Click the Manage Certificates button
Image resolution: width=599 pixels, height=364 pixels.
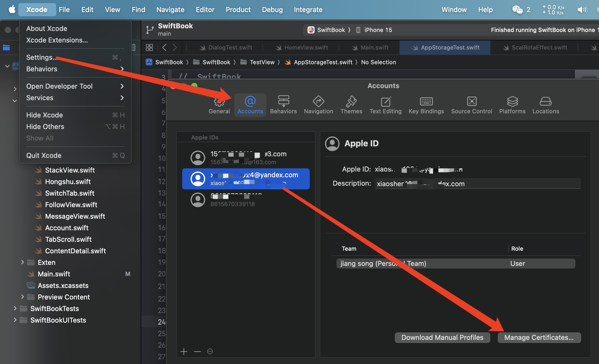click(x=539, y=338)
